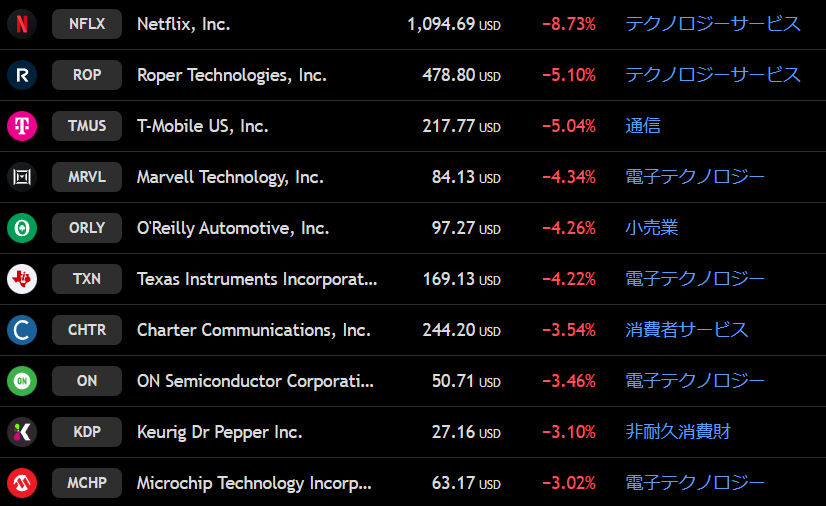Open the Keurig Dr Pepper Inc. name link

(x=219, y=432)
